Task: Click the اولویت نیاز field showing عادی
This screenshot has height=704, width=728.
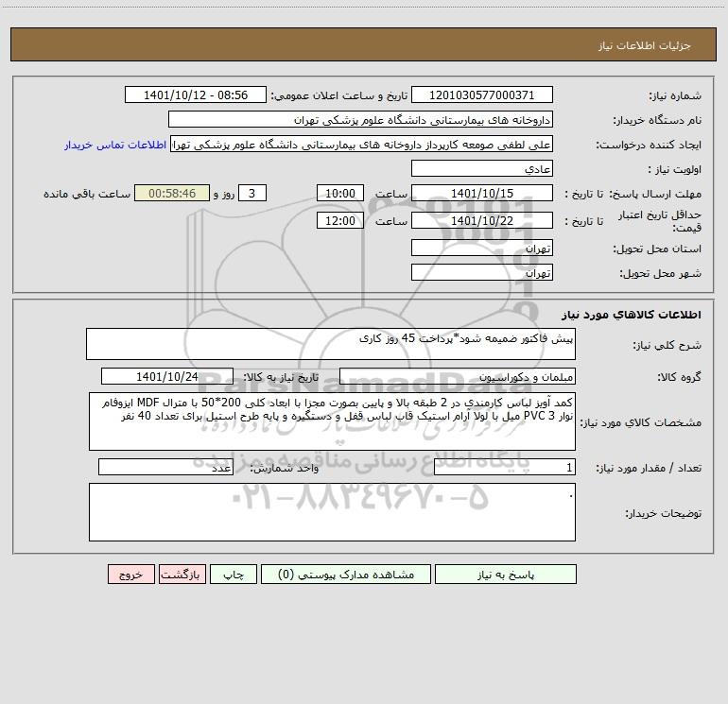Action: [482, 168]
